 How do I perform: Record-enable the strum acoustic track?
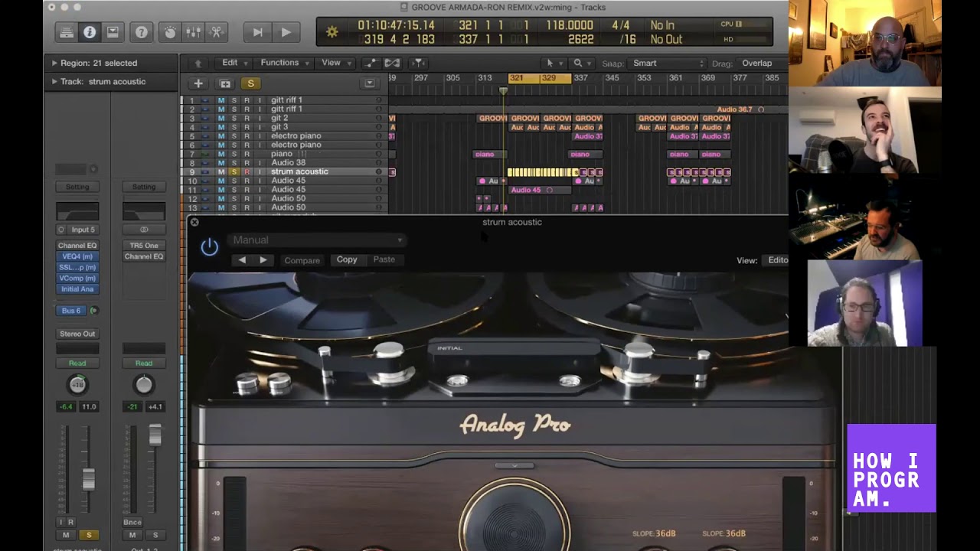pyautogui.click(x=247, y=171)
